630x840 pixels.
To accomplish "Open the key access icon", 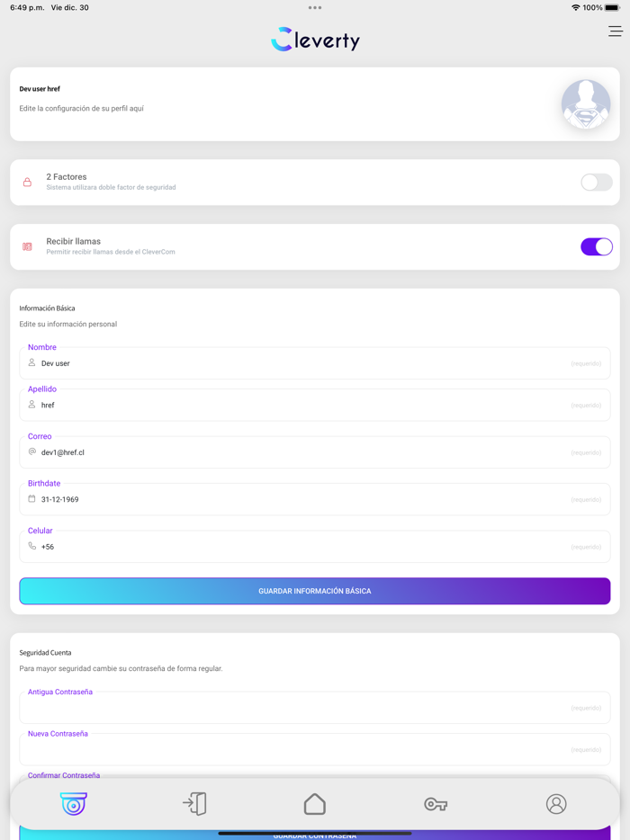I will (436, 803).
